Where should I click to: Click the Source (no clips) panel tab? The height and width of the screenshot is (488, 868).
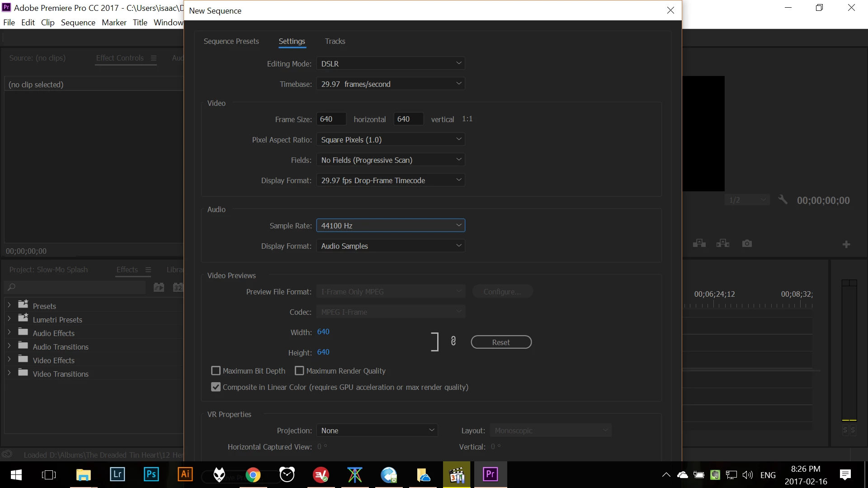38,58
